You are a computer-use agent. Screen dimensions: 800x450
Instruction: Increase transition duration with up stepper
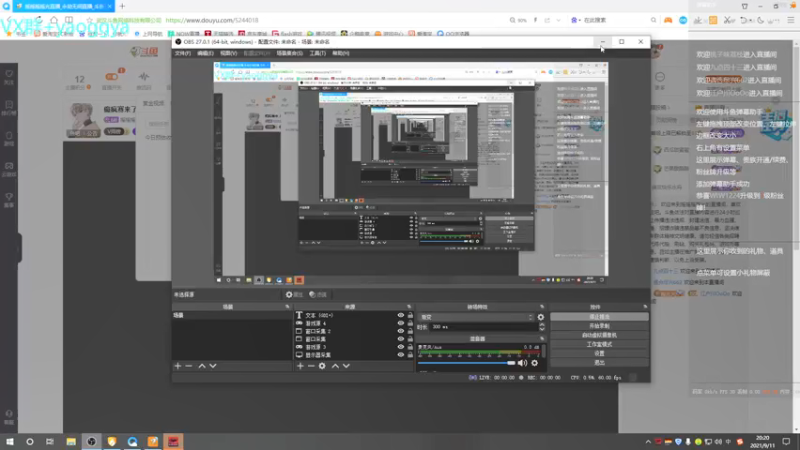[x=542, y=325]
